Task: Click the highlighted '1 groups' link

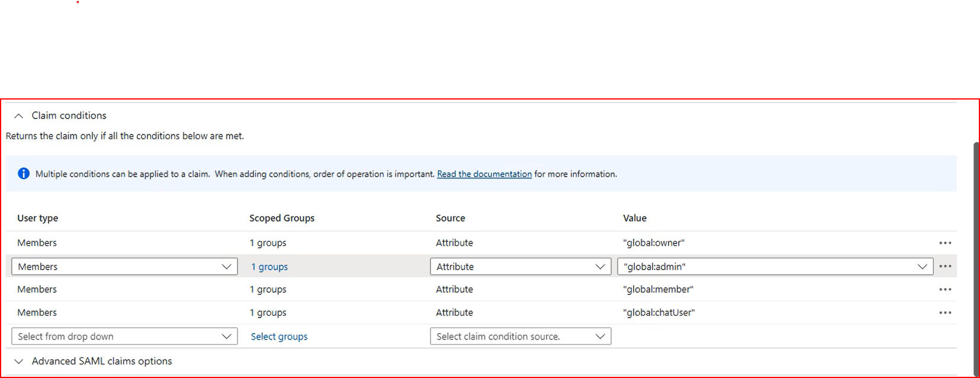Action: pyautogui.click(x=269, y=267)
